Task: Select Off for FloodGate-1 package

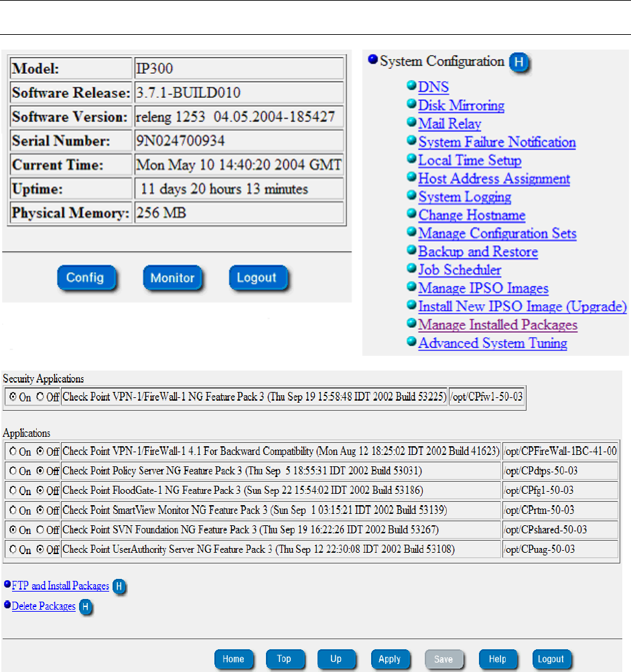Action: click(40, 490)
